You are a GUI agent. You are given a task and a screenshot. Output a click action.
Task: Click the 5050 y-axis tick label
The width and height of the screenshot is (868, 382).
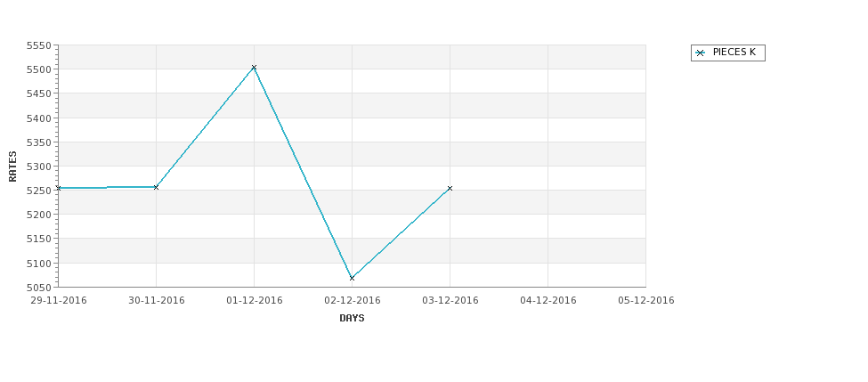click(x=39, y=288)
